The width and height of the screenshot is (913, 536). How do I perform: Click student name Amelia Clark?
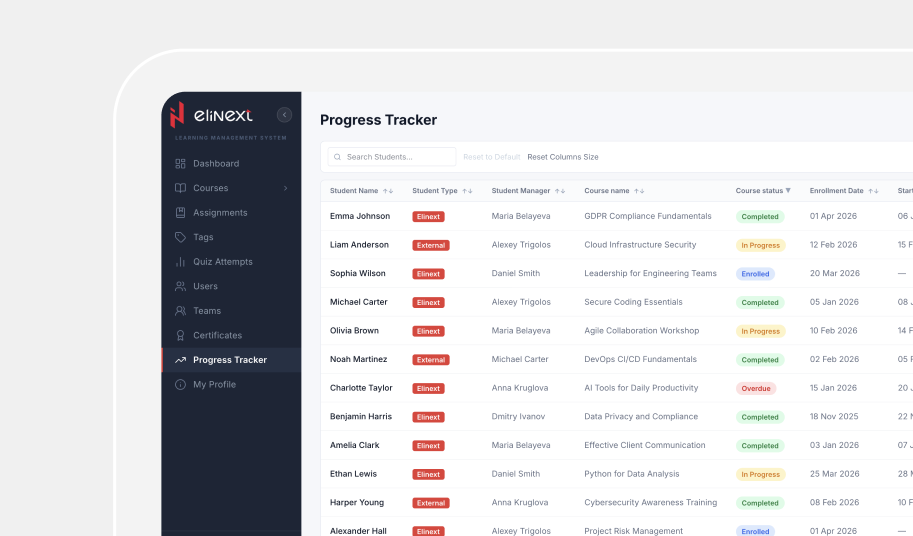[354, 445]
